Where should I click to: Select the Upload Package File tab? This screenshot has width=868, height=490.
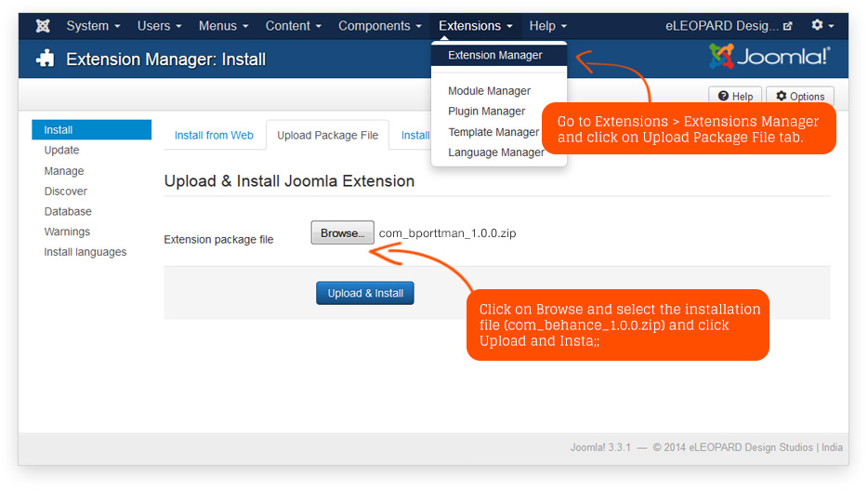point(327,136)
